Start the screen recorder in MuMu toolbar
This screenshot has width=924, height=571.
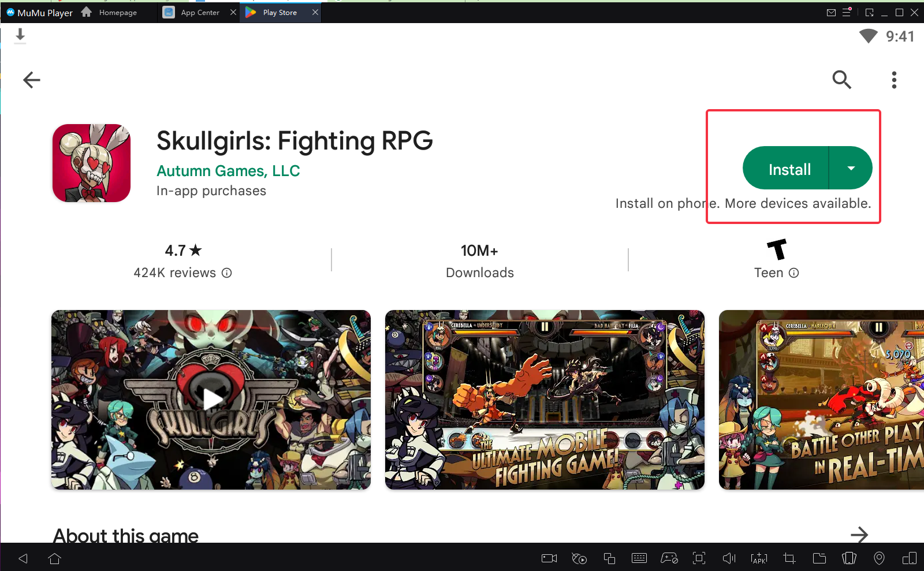(549, 558)
